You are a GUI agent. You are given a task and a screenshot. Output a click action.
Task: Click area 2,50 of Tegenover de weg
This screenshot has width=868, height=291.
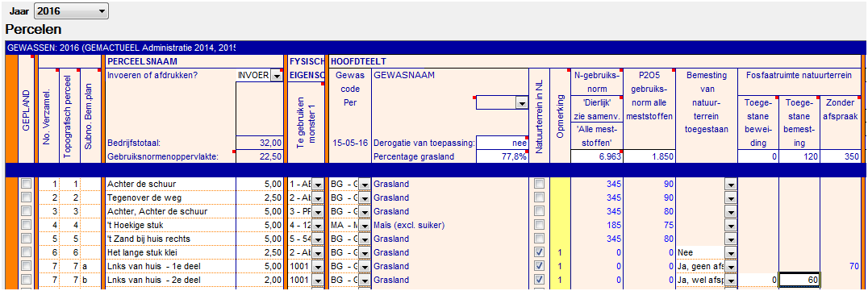tap(260, 197)
